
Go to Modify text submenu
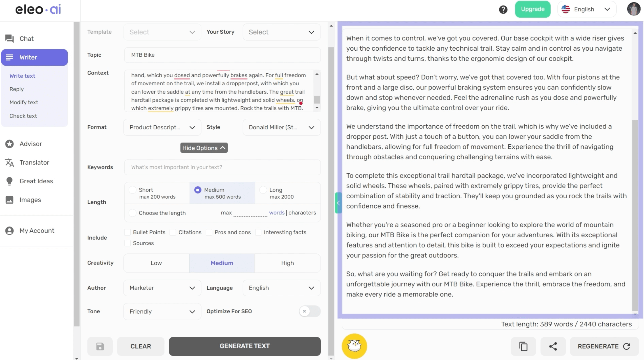(24, 102)
